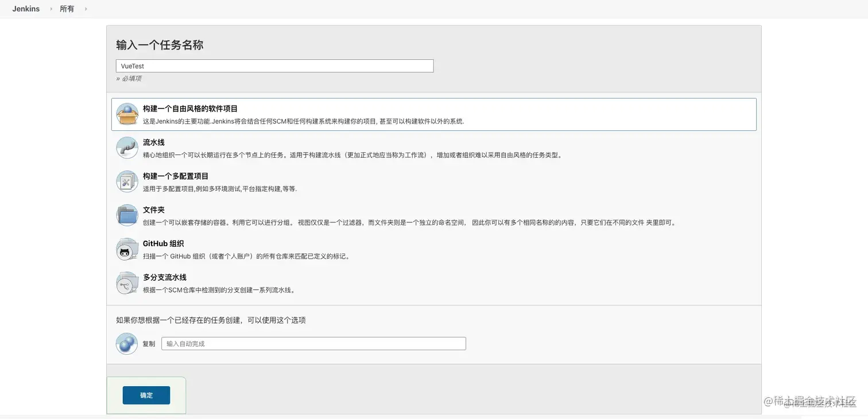Click description 根据一个SCM仓库中检测到的分支
This screenshot has height=419, width=868.
[220, 290]
